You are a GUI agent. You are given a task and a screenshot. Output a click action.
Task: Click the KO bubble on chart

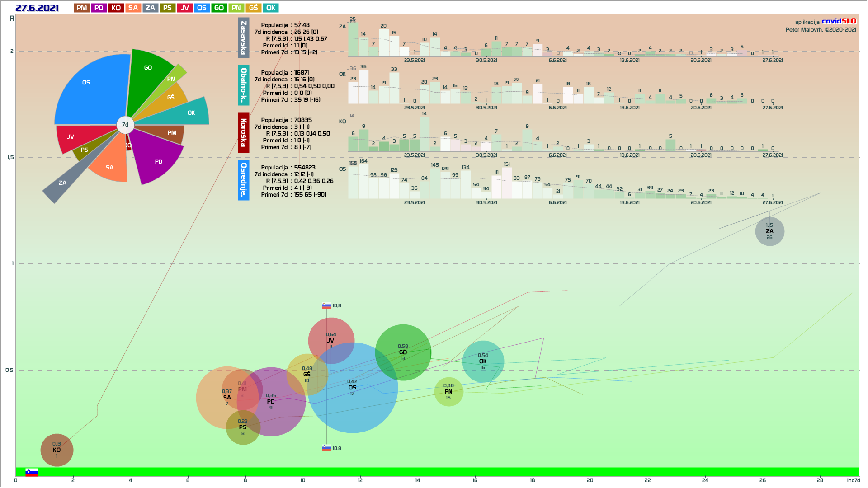[x=57, y=450]
